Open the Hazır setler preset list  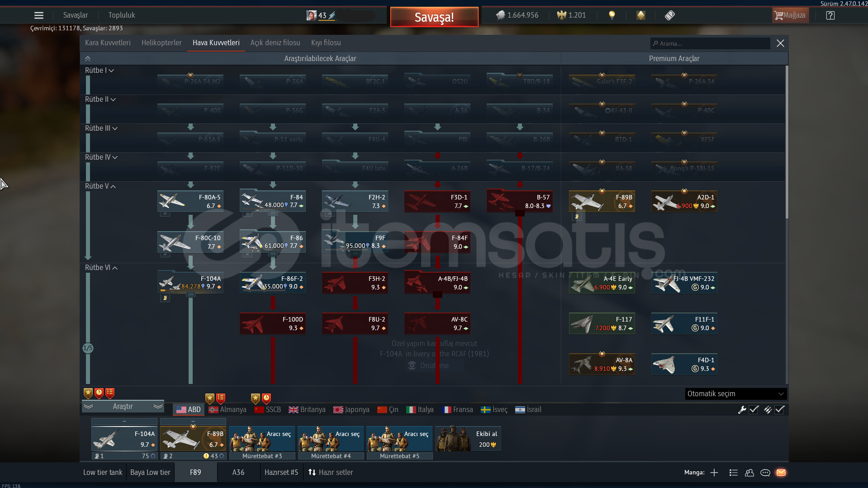(331, 473)
